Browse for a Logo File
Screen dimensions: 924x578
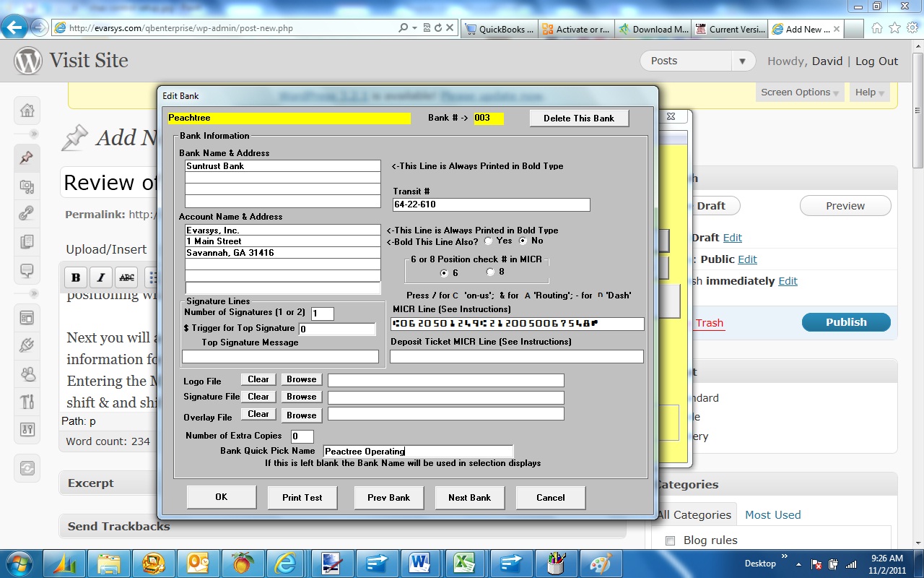click(301, 379)
